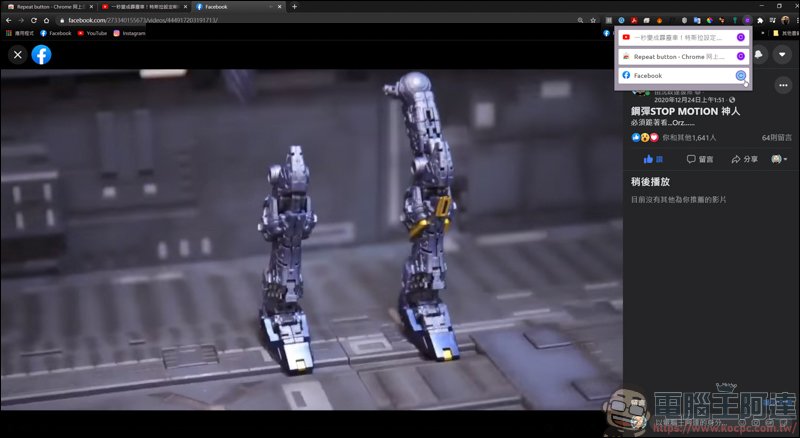The height and width of the screenshot is (438, 800).
Task: Open the Adobe Acrobat extension icon
Action: coord(634,20)
